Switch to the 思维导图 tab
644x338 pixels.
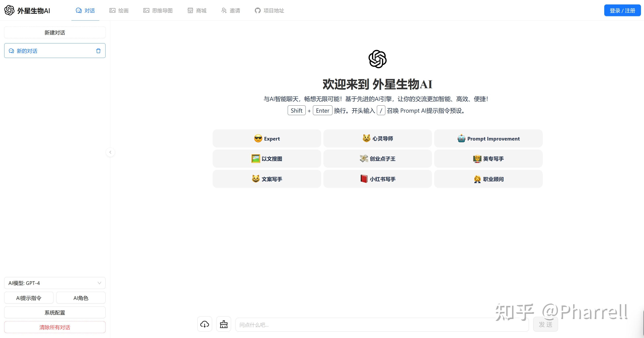158,10
